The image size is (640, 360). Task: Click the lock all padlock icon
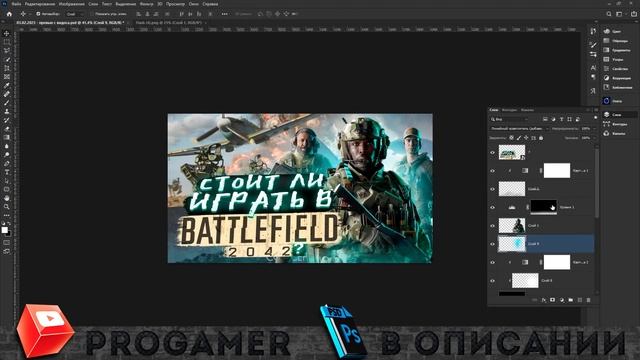[x=541, y=138]
